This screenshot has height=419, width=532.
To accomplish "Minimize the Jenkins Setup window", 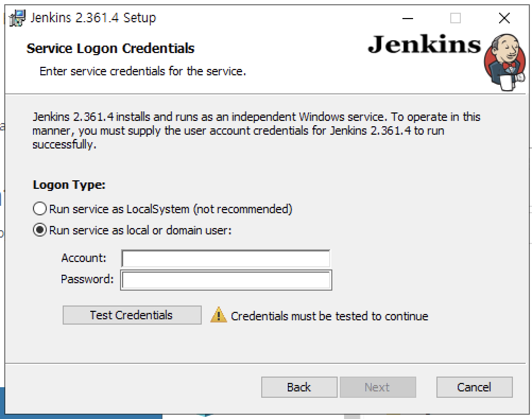I will (x=407, y=19).
